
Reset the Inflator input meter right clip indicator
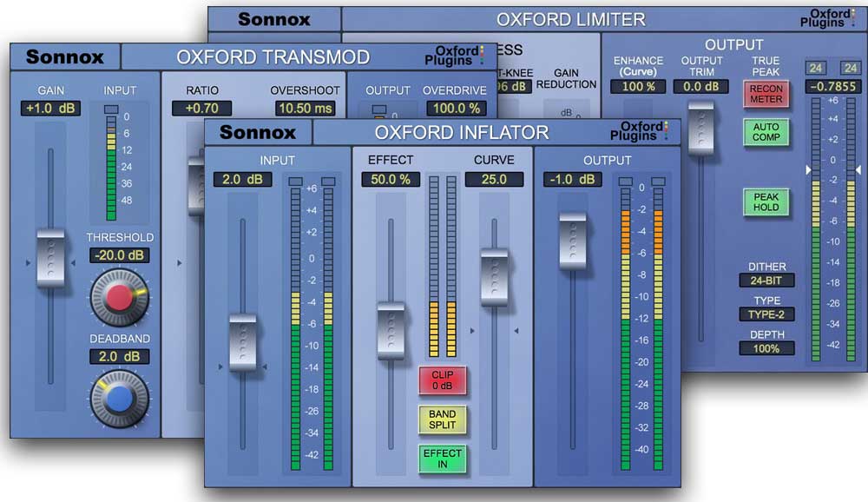coord(328,182)
